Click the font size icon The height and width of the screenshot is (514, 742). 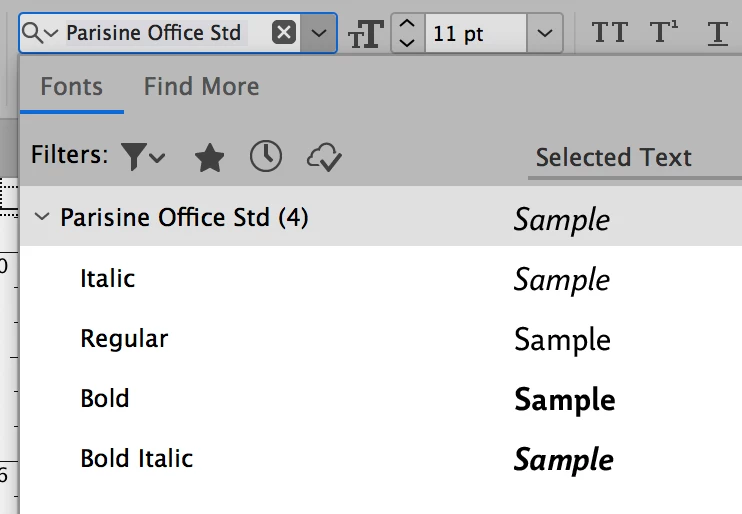(365, 34)
